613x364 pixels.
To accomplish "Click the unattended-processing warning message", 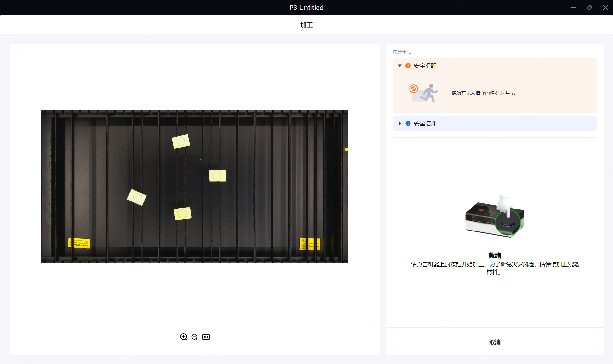I will [x=487, y=93].
